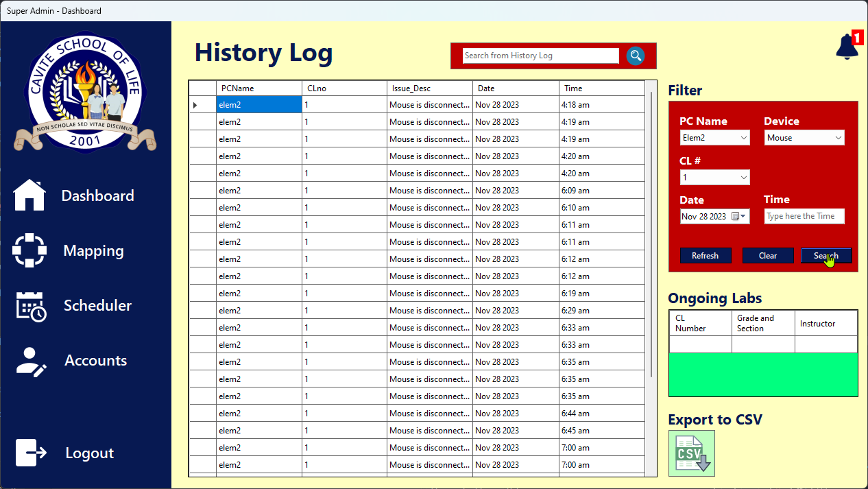Image resolution: width=868 pixels, height=489 pixels.
Task: Open the PC Name dropdown
Action: (714, 138)
